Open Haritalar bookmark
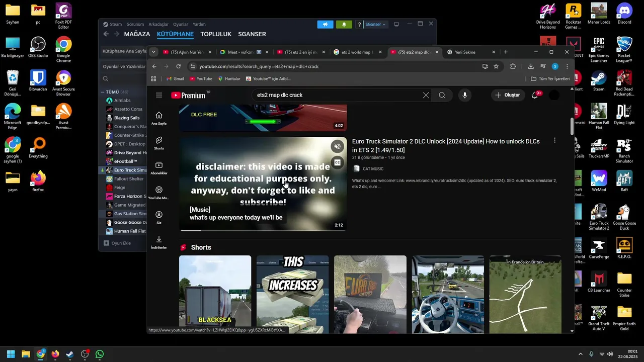Screen dimensions: 644x362 point(229,79)
